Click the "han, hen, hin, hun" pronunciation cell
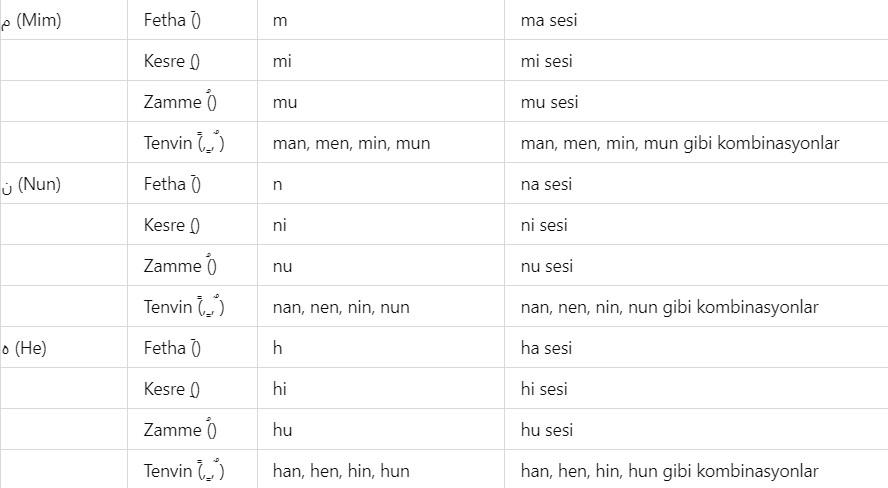Viewport: 888px width, 488px height. pyautogui.click(x=341, y=471)
